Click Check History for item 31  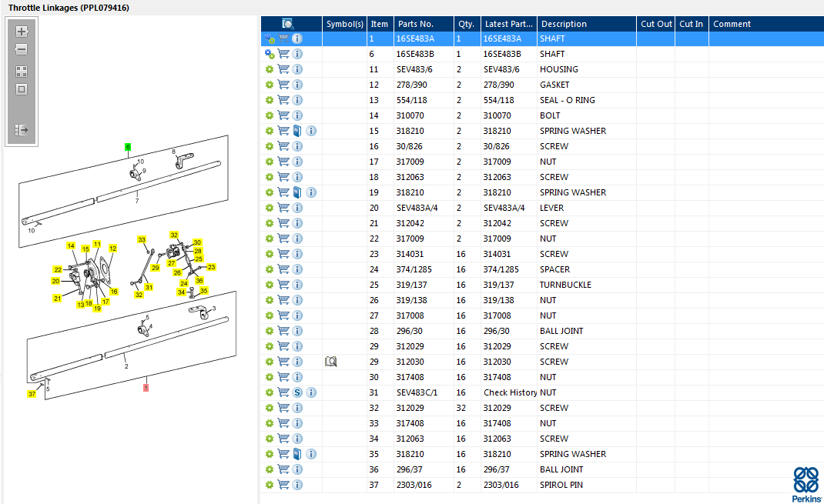(x=510, y=392)
